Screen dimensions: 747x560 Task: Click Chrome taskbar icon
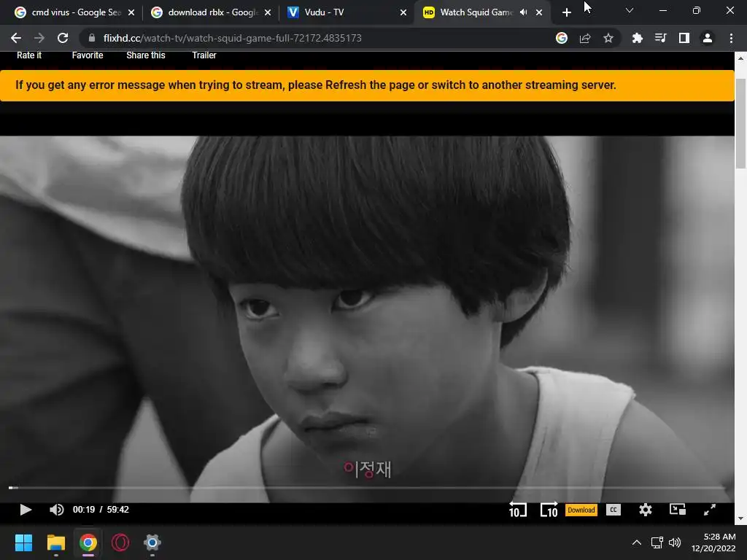tap(88, 542)
